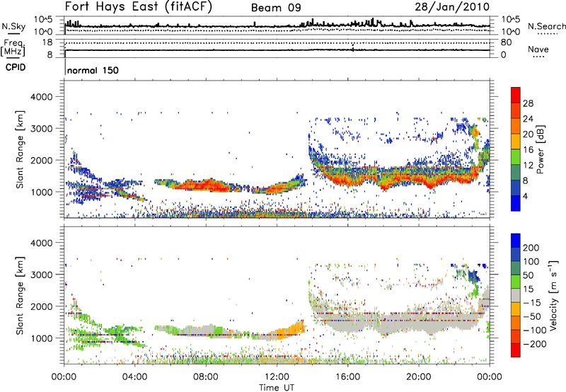Click the red power patch near 08:00 UT
Viewport: 566px width, 392px height.
(x=203, y=185)
